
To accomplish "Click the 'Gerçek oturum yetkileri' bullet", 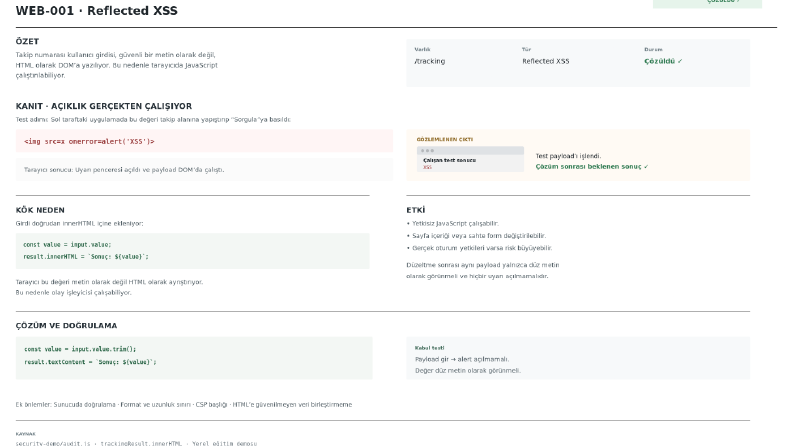I will [479, 248].
